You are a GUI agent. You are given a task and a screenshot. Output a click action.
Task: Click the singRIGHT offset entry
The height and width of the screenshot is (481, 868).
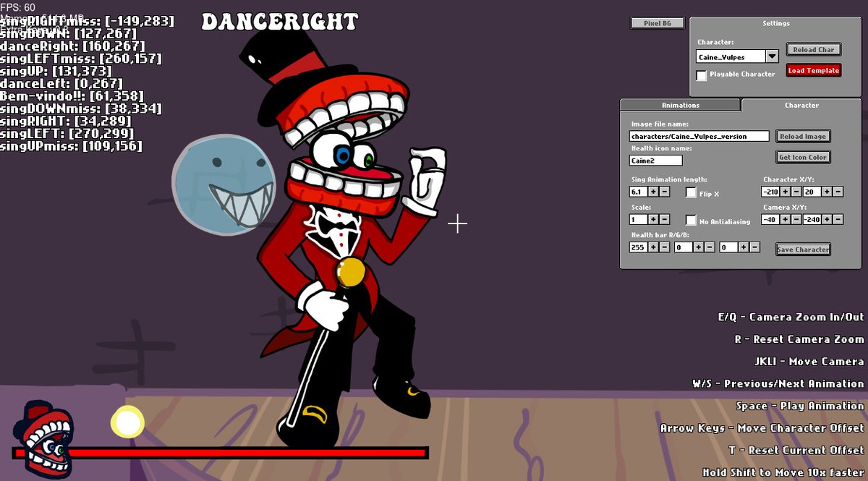(67, 121)
